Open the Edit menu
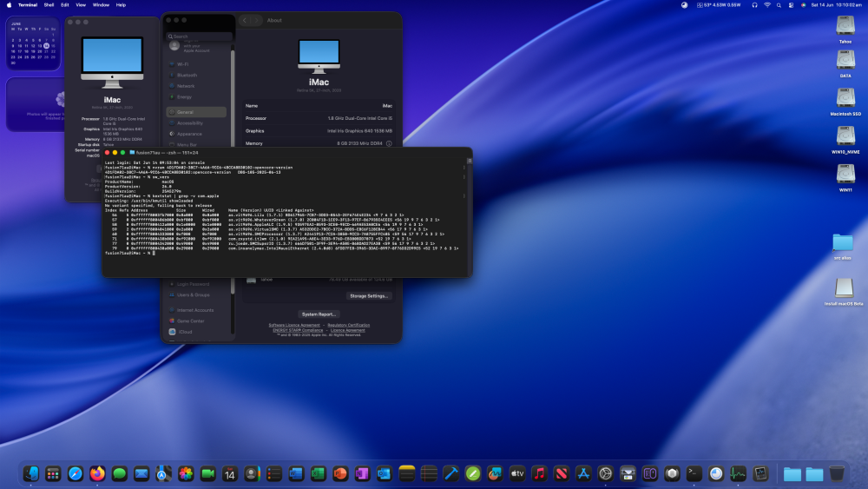Viewport: 868px width, 489px height. [x=65, y=5]
